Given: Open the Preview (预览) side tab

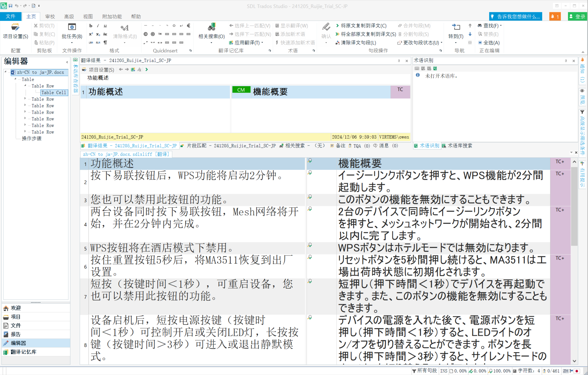Looking at the screenshot, I should [583, 97].
